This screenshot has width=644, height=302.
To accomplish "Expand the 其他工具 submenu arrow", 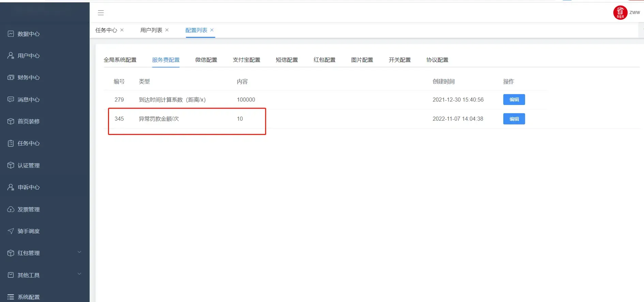I will pyautogui.click(x=79, y=274).
